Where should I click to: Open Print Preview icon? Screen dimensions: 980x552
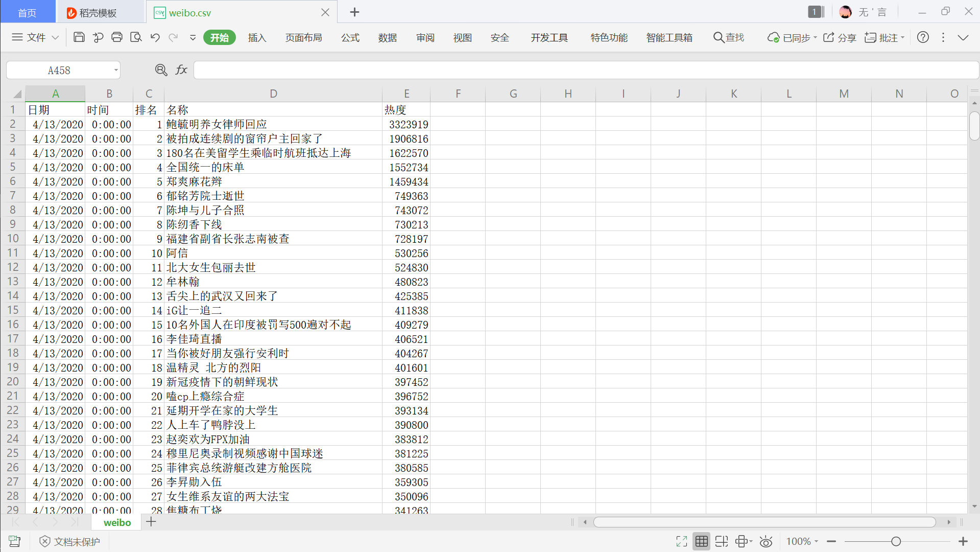[x=136, y=37]
